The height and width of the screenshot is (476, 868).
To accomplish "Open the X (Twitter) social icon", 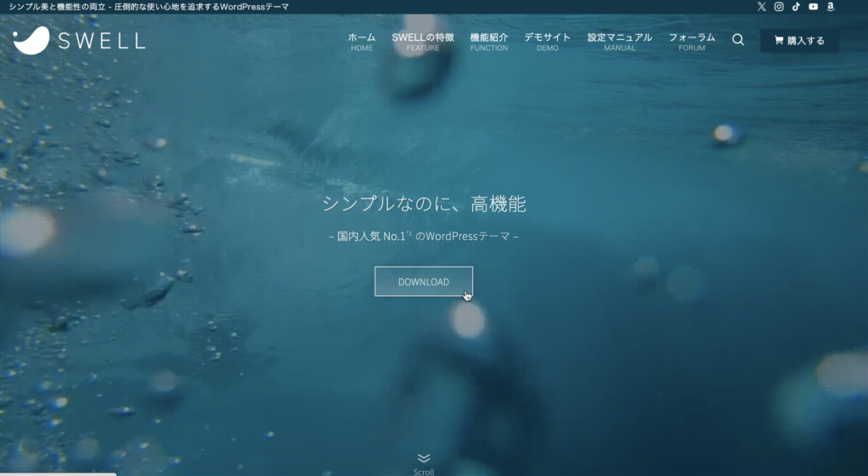I will [x=761, y=7].
